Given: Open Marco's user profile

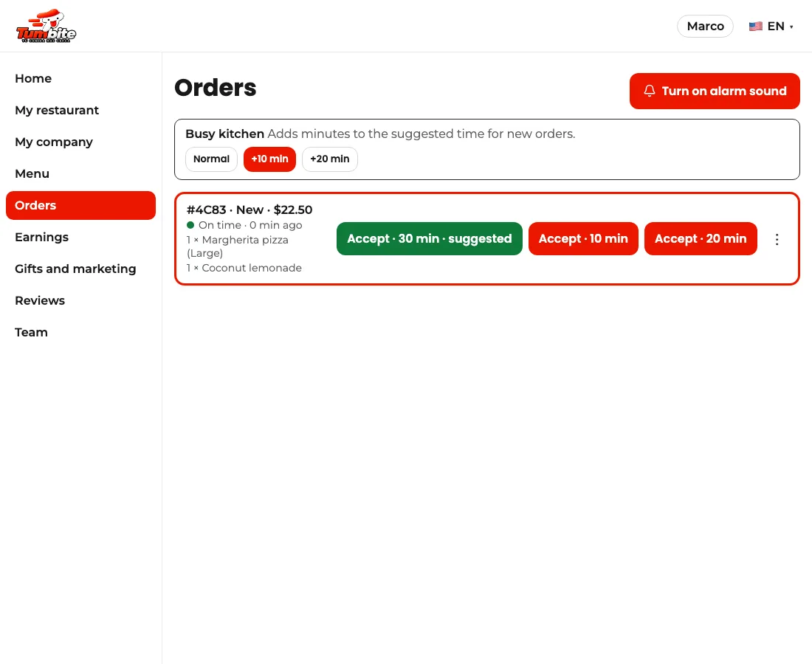Looking at the screenshot, I should 705,27.
